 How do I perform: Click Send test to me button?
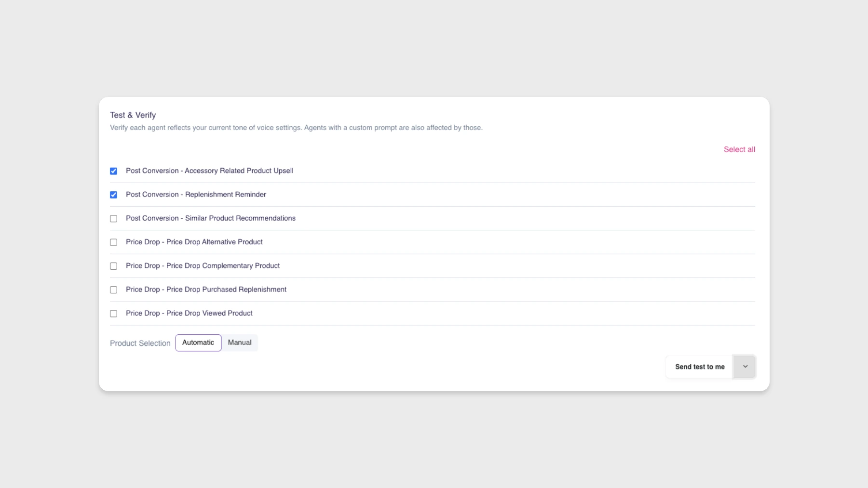[700, 367]
